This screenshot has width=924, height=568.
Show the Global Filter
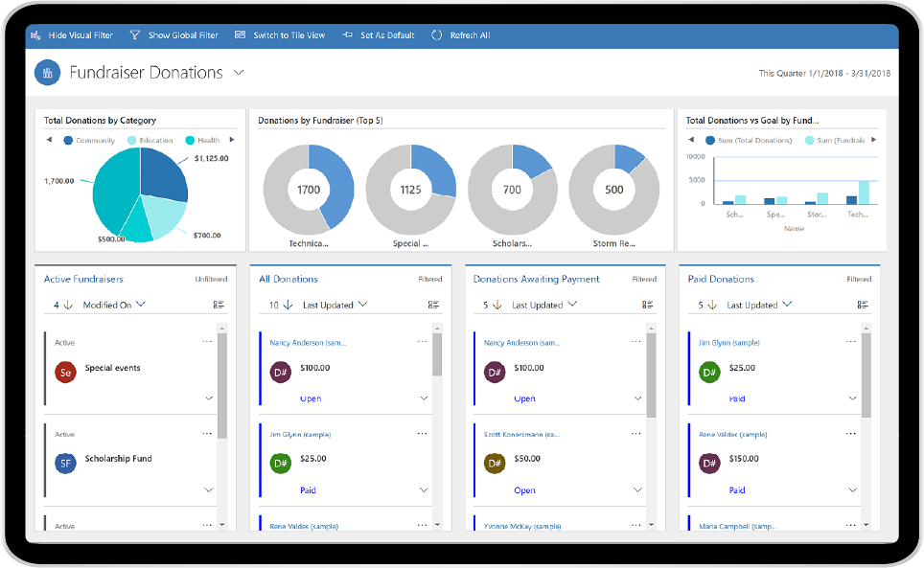[173, 34]
